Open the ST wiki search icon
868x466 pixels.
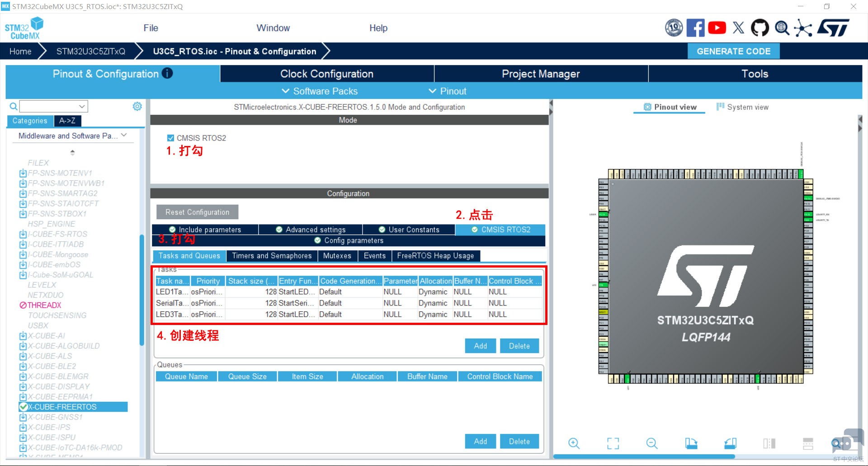[782, 28]
